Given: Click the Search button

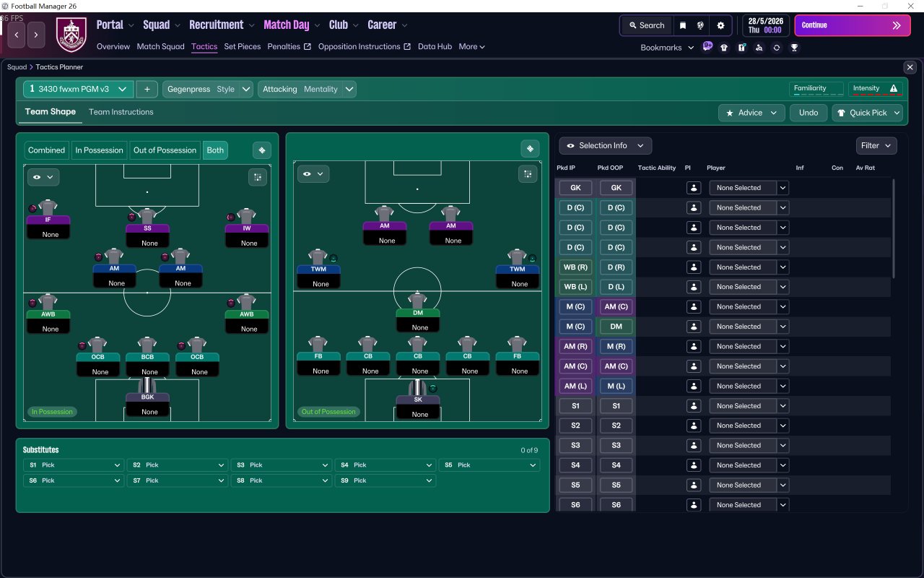Looking at the screenshot, I should point(646,25).
